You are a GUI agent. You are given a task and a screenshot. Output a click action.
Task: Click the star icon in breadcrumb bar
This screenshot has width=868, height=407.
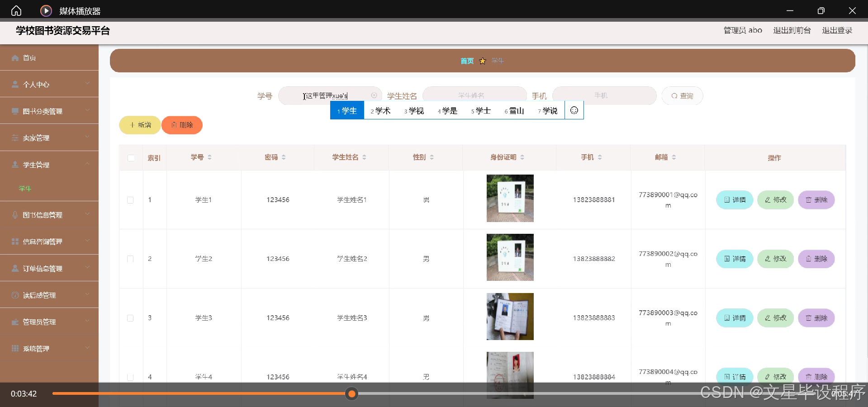tap(483, 61)
